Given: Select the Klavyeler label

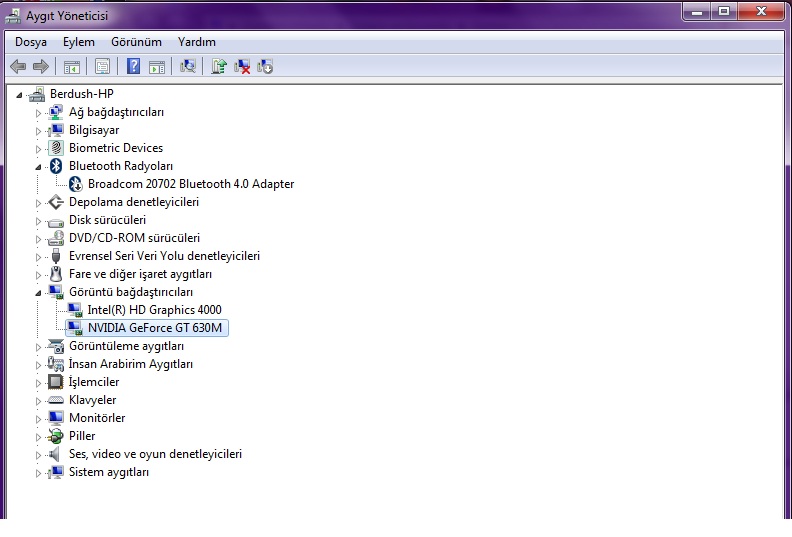Looking at the screenshot, I should pyautogui.click(x=92, y=400).
